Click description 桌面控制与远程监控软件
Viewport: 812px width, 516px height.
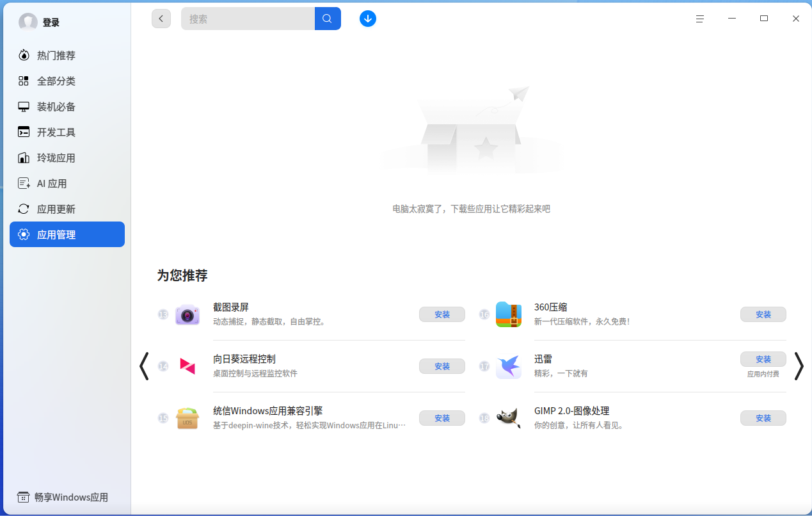click(255, 373)
